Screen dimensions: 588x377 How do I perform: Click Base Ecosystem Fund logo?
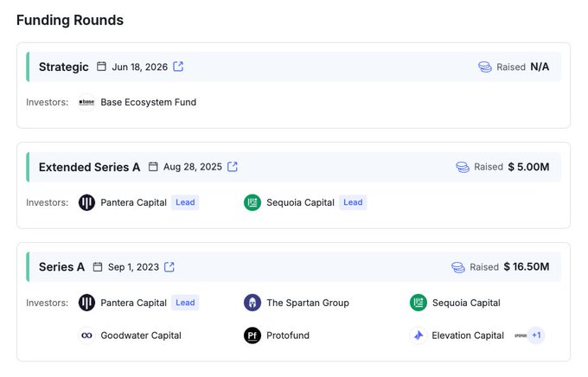[x=86, y=102]
